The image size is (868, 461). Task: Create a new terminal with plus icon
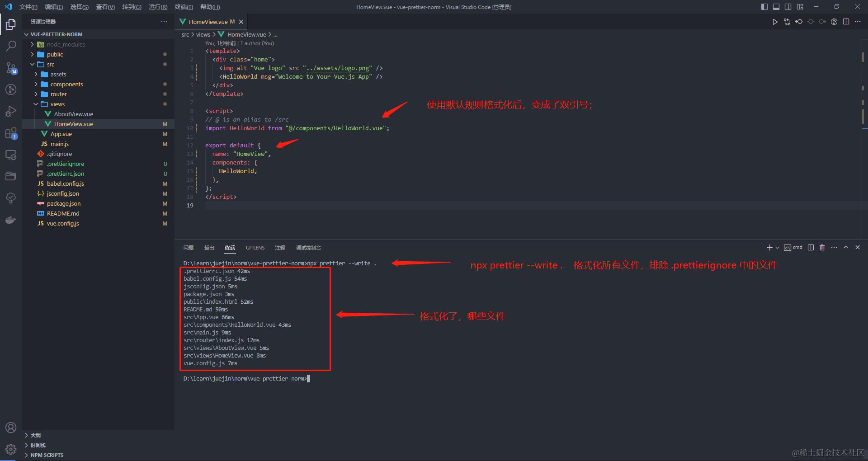click(x=769, y=248)
